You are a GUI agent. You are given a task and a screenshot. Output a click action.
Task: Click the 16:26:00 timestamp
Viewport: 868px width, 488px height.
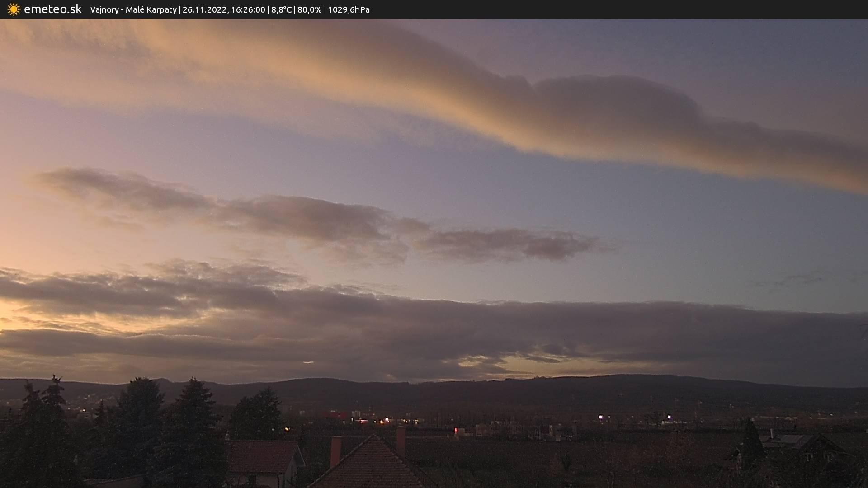click(x=248, y=10)
